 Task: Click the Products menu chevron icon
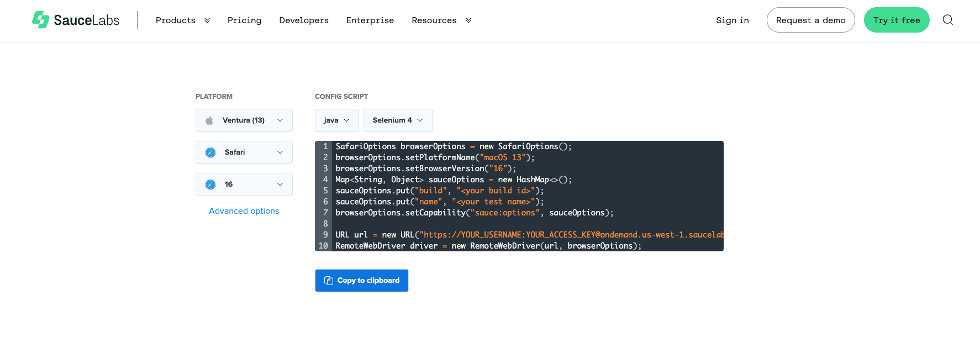(207, 20)
